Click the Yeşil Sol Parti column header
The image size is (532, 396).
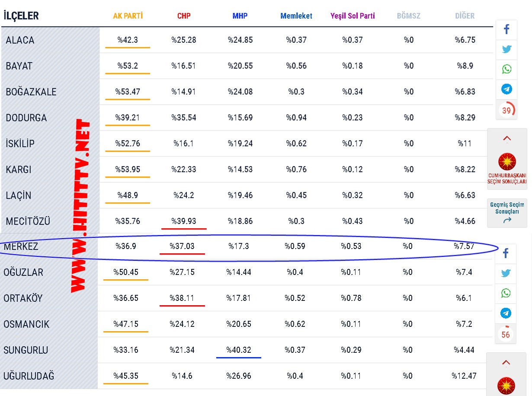[x=353, y=16]
